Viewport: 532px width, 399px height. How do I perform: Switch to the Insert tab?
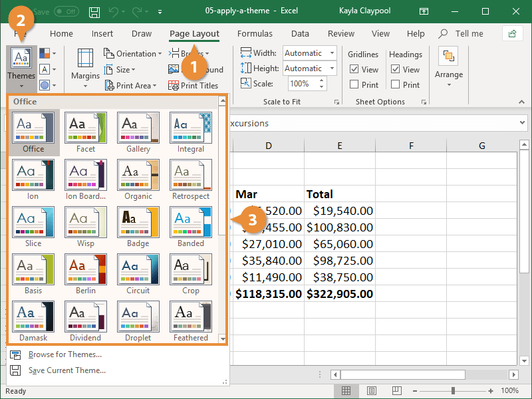click(x=102, y=34)
